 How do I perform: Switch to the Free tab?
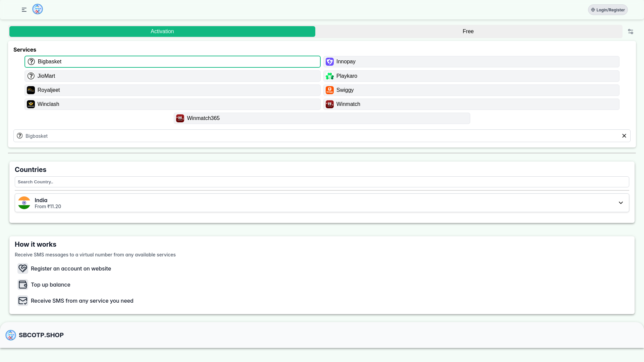pos(468,32)
